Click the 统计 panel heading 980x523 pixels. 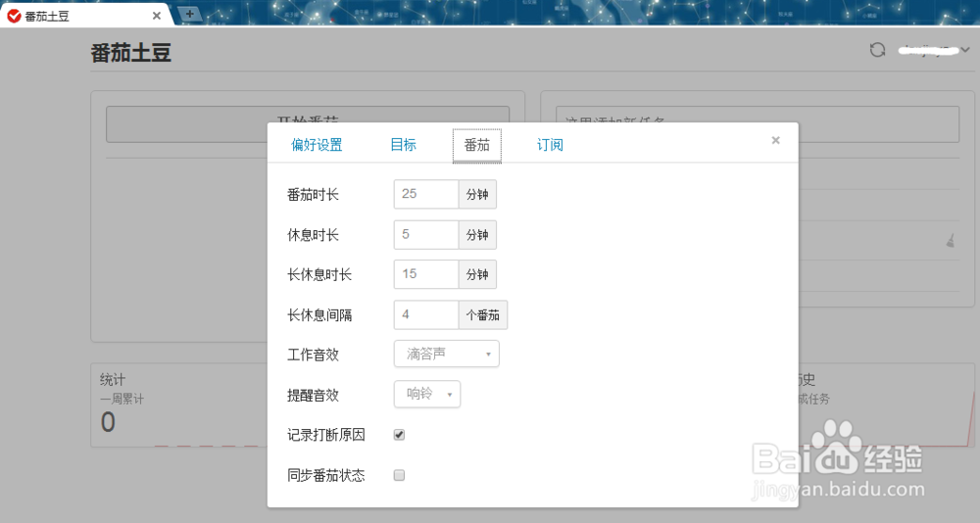coord(113,379)
